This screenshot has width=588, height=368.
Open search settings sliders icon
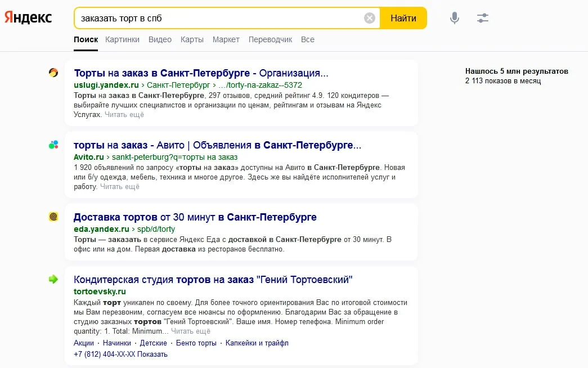(x=483, y=18)
